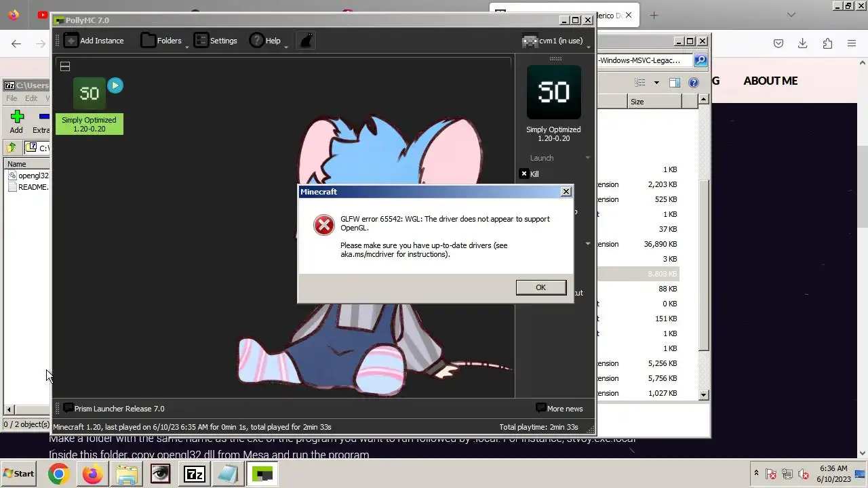Click the black cat icon in toolbar
This screenshot has height=488, width=868.
[x=307, y=41]
